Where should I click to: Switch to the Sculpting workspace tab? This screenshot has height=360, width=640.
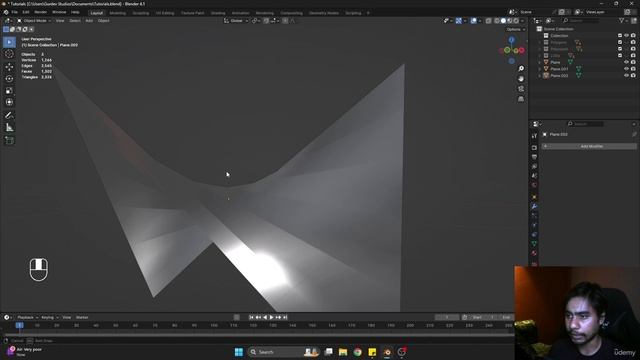tap(141, 13)
